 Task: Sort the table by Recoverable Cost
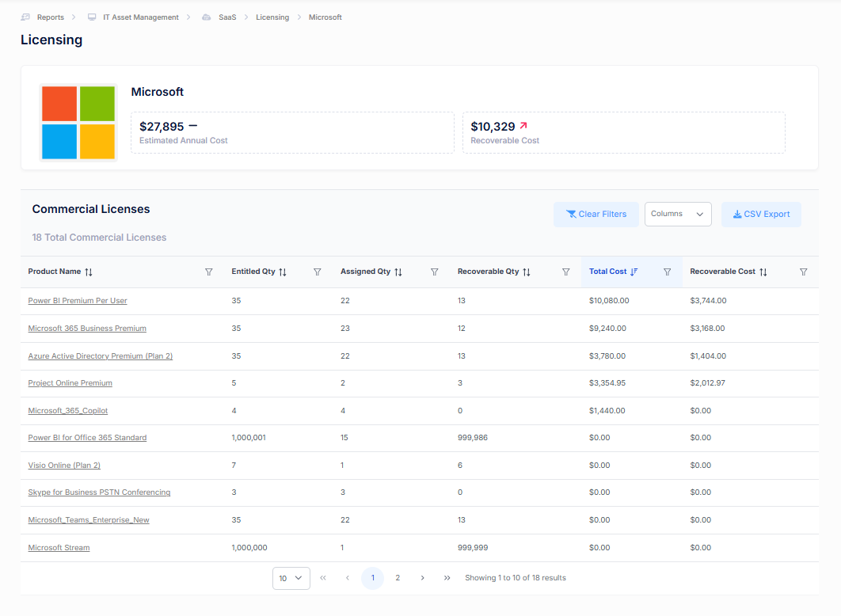click(763, 272)
